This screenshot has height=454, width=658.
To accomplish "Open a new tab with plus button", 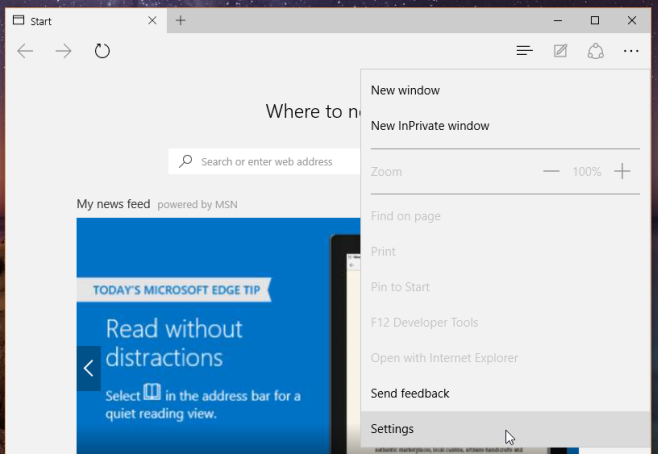I will [x=180, y=20].
